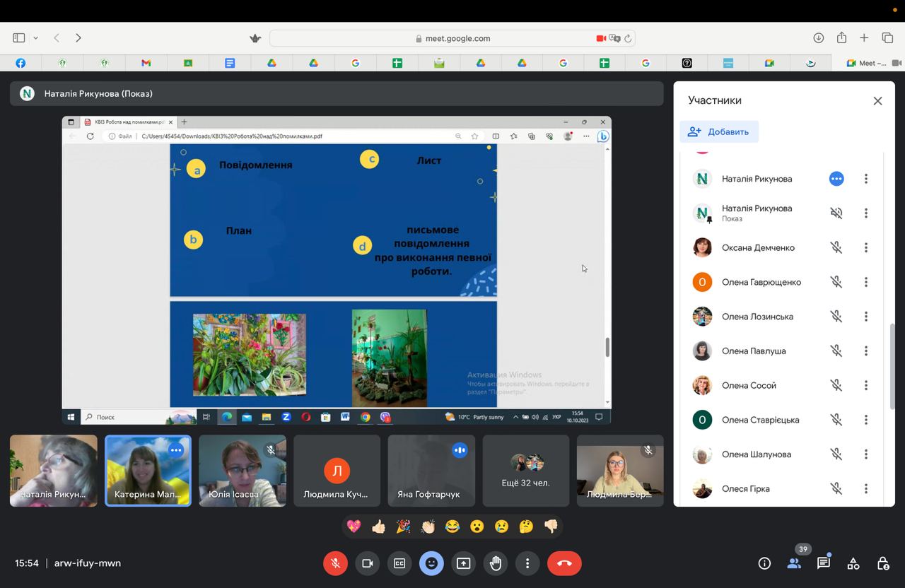Image resolution: width=905 pixels, height=588 pixels.
Task: Toggle the microphone mute button
Action: coord(336,563)
